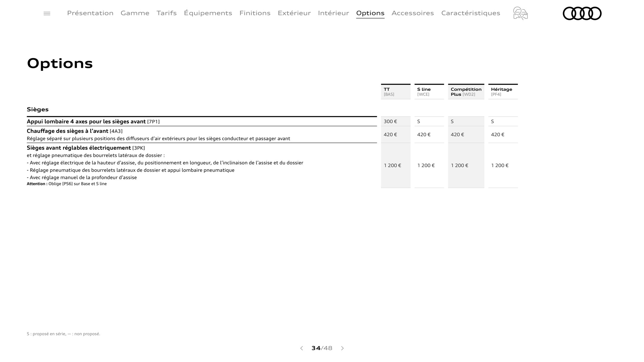Click 'Avec réglage manuel de la profondeur d'assise'
Image resolution: width=644 pixels, height=362 pixels.
[82, 177]
